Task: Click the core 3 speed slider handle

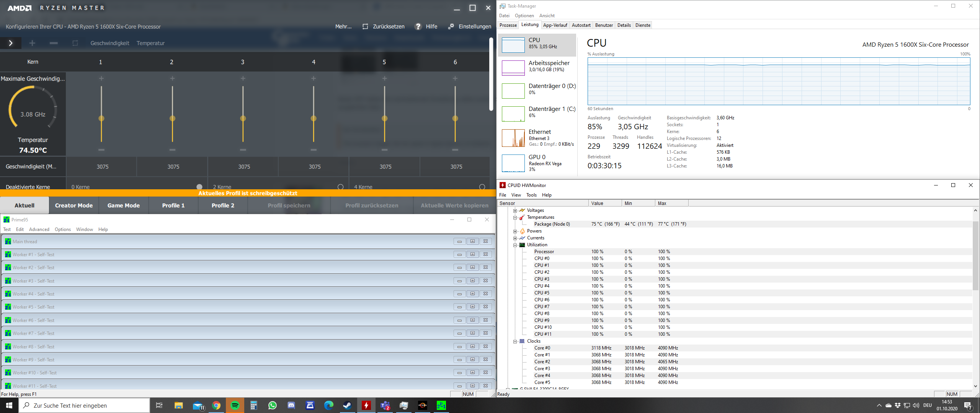Action: pos(243,119)
